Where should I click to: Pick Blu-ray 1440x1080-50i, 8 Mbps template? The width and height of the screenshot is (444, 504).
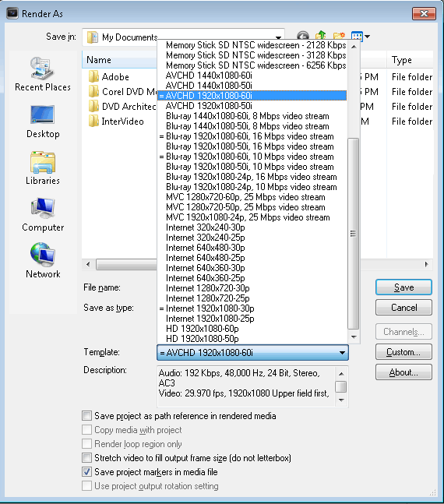252,126
